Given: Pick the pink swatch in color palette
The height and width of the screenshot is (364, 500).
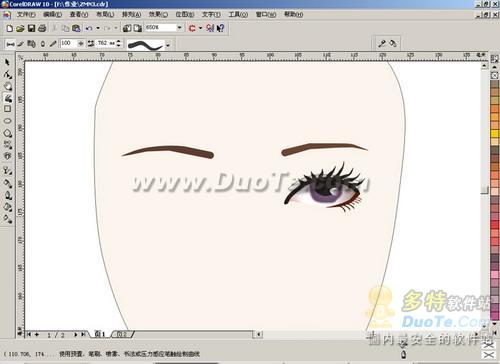Looking at the screenshot, I should [x=495, y=275].
